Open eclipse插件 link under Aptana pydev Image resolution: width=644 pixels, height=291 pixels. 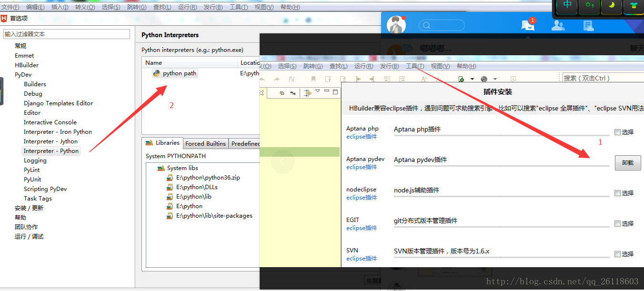coord(362,167)
